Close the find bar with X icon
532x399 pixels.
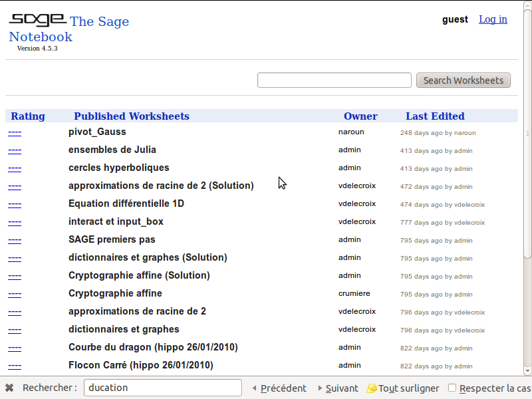point(9,388)
